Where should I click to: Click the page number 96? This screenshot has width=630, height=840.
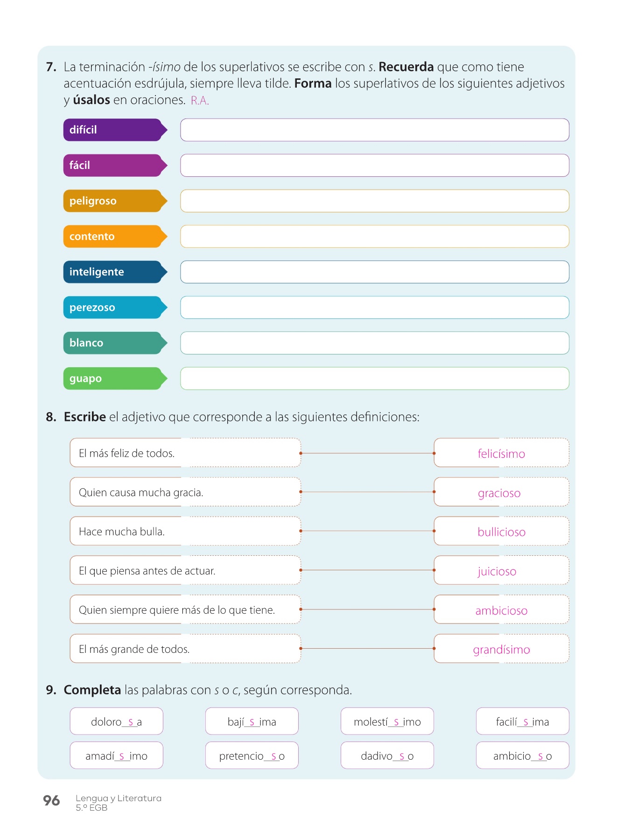(x=51, y=801)
